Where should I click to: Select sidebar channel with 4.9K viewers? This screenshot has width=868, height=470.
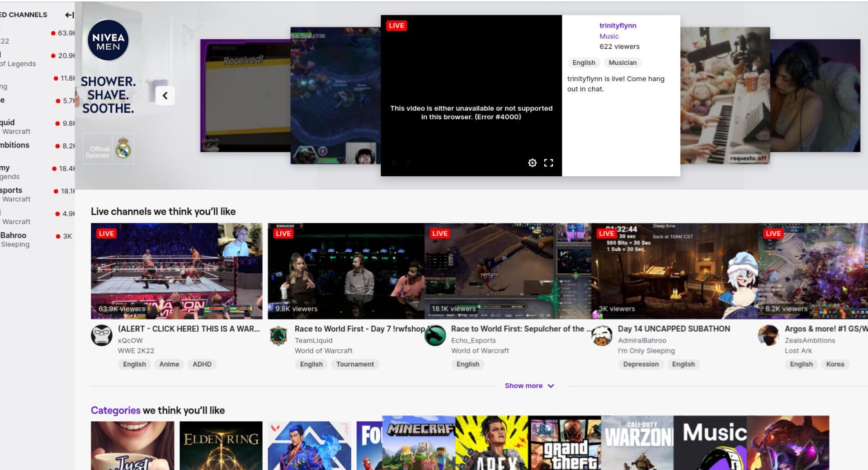(38, 217)
